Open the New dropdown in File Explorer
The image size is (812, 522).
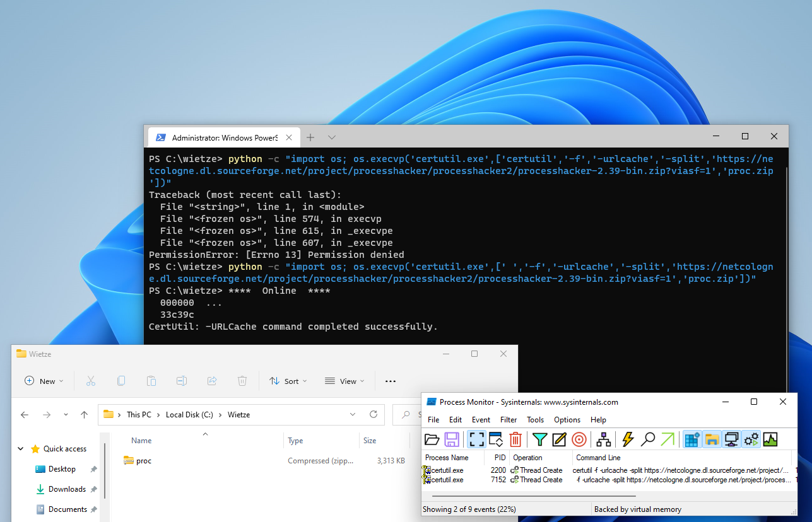pyautogui.click(x=44, y=381)
